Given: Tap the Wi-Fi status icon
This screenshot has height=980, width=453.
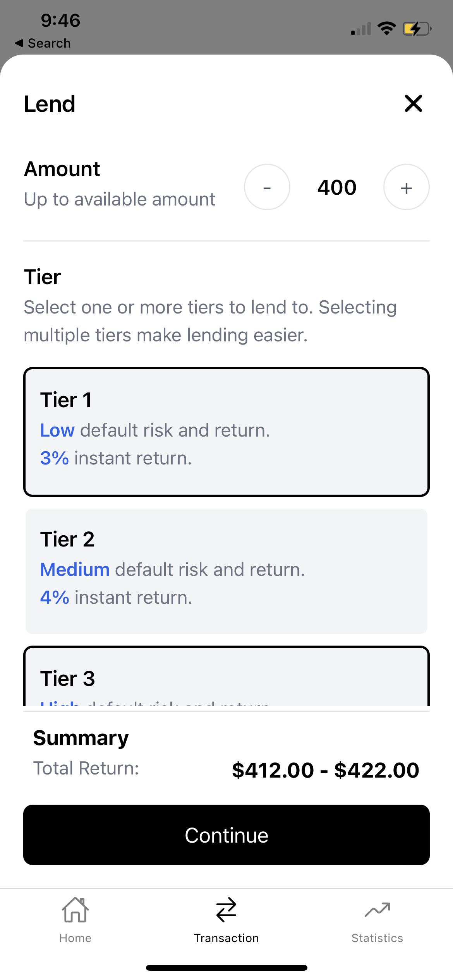Looking at the screenshot, I should click(386, 28).
